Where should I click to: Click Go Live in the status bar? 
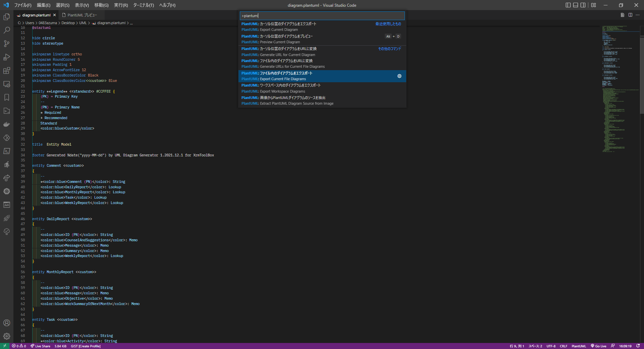click(598, 346)
